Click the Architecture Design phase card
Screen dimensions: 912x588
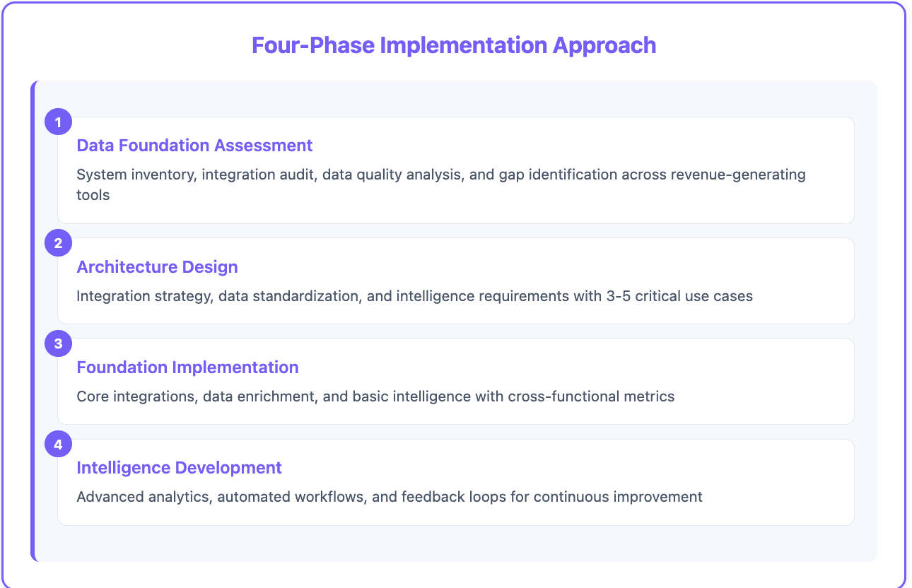[x=456, y=281]
